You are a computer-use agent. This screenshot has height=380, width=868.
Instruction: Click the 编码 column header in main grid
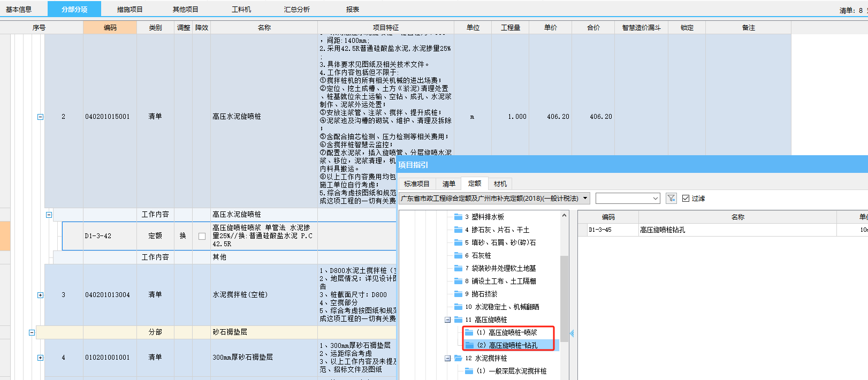(110, 27)
